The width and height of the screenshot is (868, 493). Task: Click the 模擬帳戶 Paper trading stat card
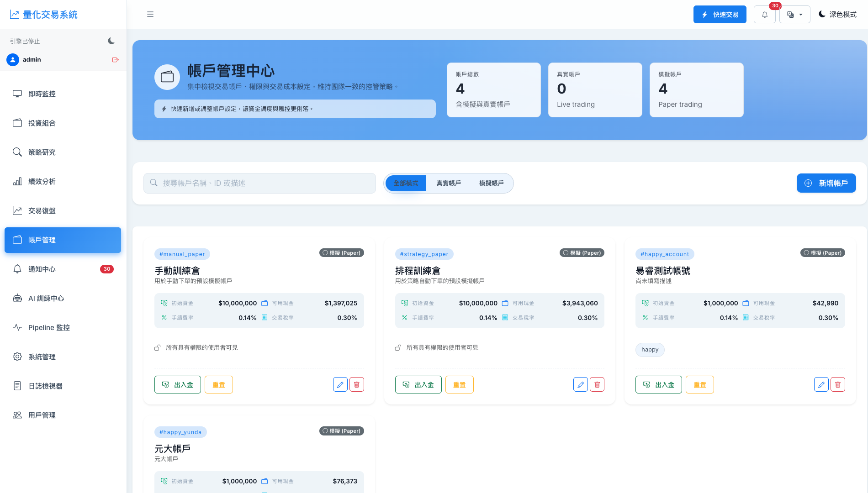(697, 90)
